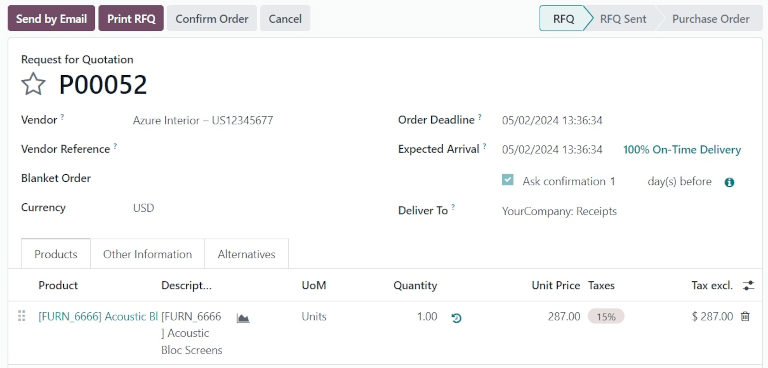The width and height of the screenshot is (768, 368).
Task: Click the help mark next to Expected Arrival
Action: tap(484, 146)
